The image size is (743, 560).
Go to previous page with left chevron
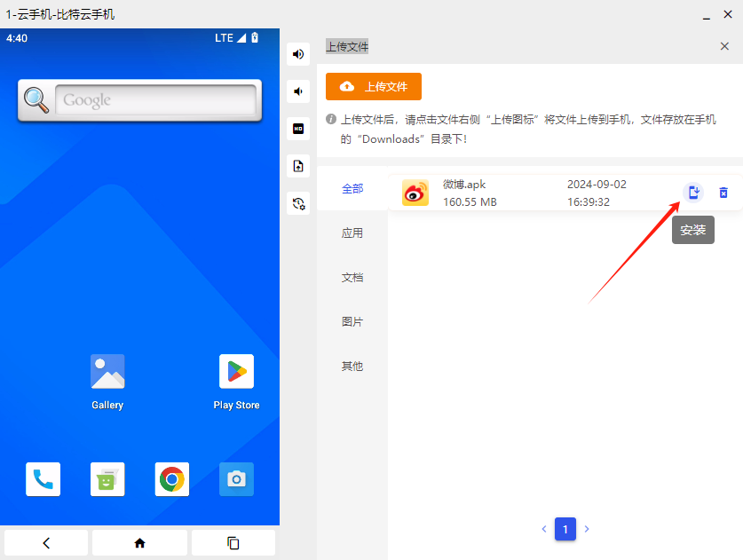pos(544,529)
